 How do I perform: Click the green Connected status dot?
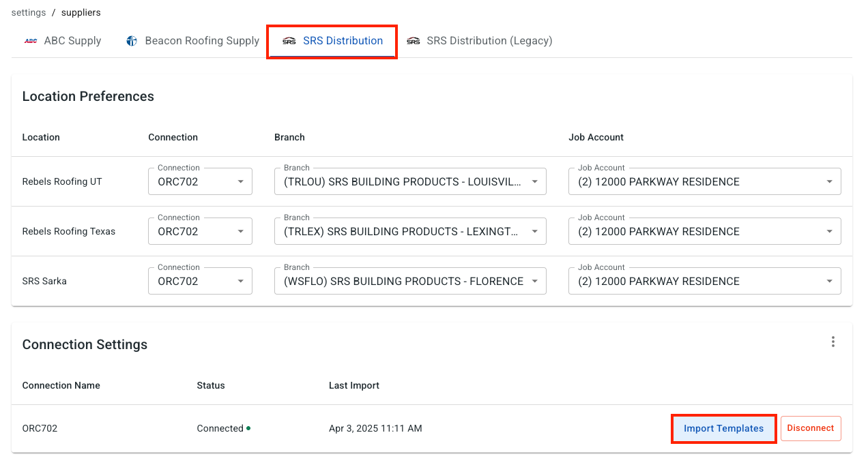pyautogui.click(x=248, y=428)
